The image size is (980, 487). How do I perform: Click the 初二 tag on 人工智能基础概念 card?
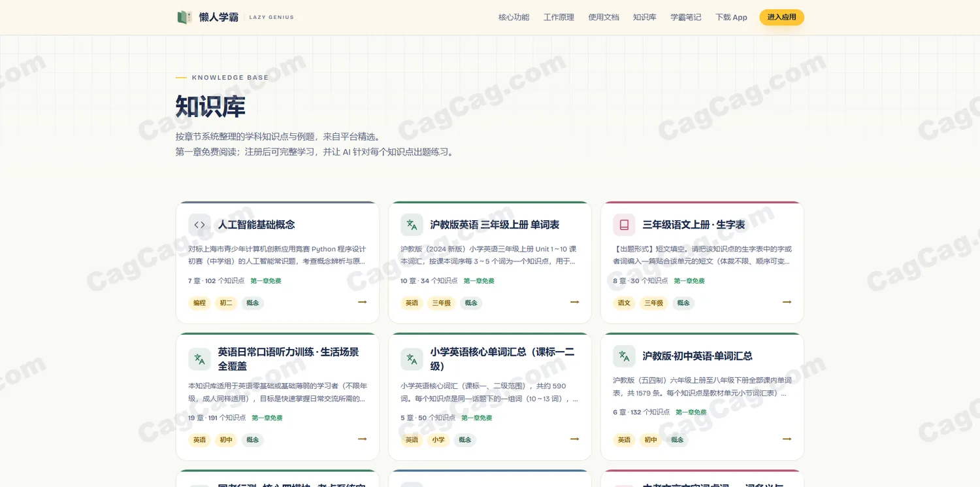click(226, 303)
